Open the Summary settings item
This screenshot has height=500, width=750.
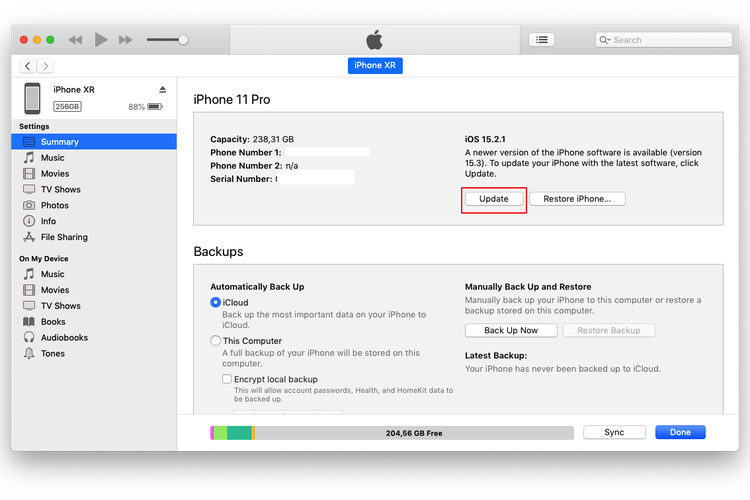(60, 142)
